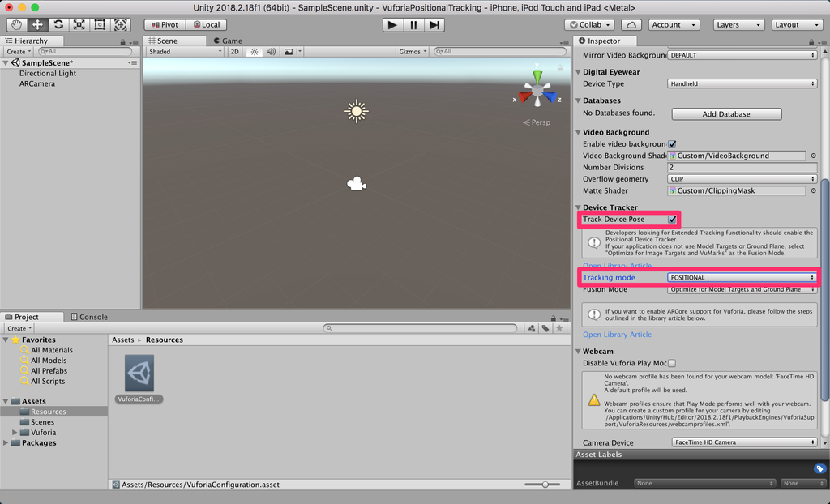Click the blue asset label tag icon

pyautogui.click(x=819, y=468)
